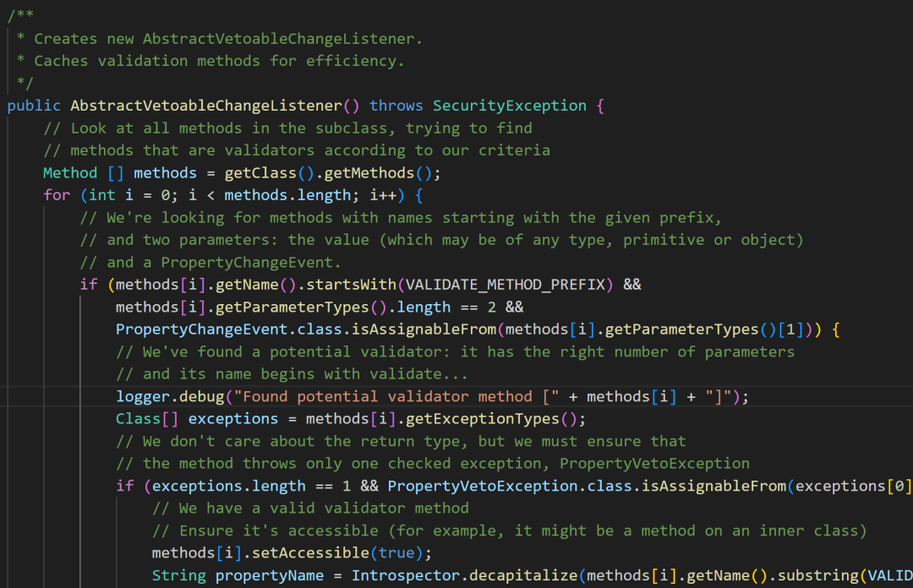
Task: Click the 'logger' identifier in debug call
Action: tap(143, 396)
